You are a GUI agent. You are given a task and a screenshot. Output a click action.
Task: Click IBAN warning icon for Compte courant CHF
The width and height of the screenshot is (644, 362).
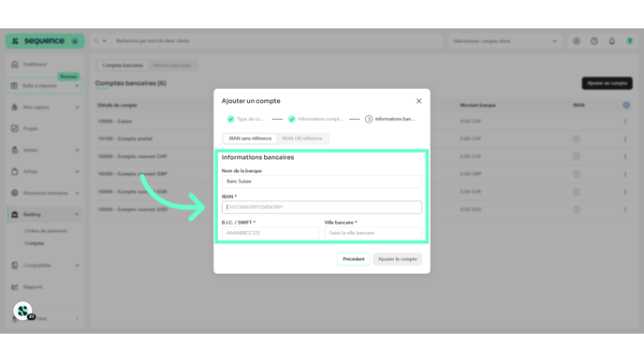577,156
